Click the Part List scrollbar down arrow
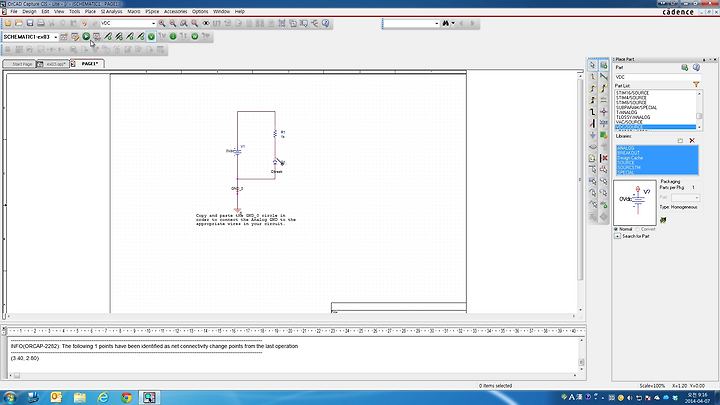 699,127
